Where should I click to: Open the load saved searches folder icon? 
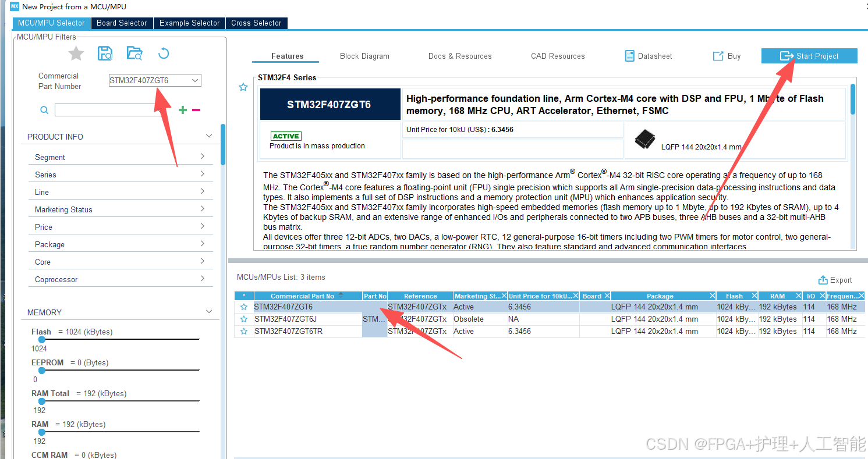[x=134, y=54]
